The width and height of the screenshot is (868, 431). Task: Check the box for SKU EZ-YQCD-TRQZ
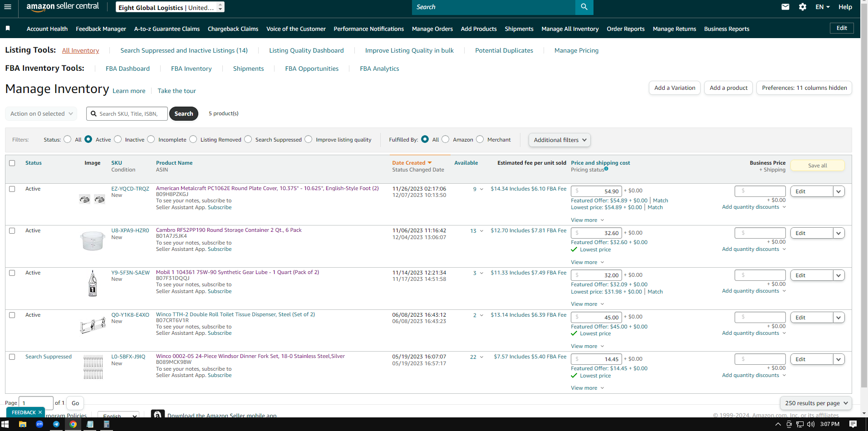pos(12,189)
